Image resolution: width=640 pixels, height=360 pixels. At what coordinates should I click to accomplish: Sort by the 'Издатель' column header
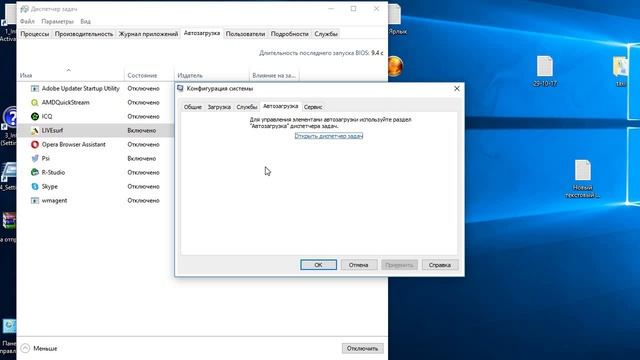pyautogui.click(x=212, y=76)
